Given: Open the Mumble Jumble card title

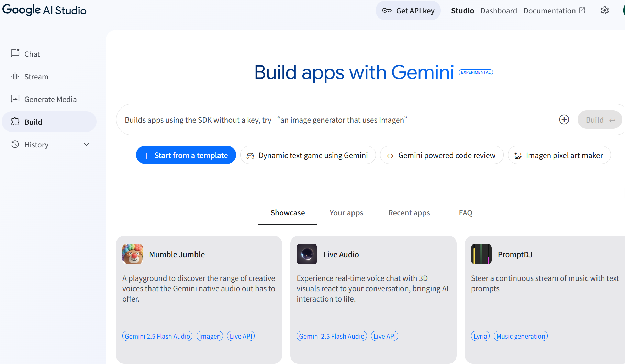Looking at the screenshot, I should (177, 254).
